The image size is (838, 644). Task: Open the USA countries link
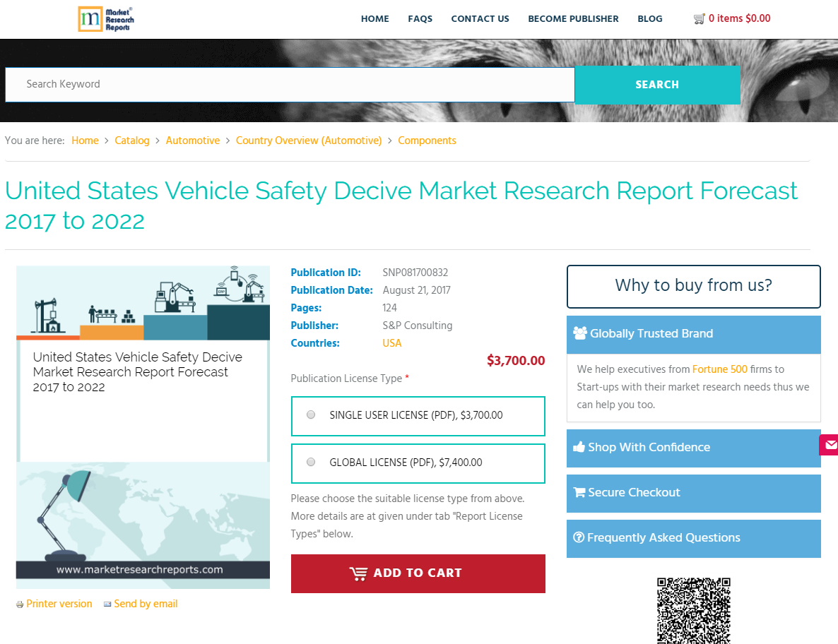click(391, 343)
